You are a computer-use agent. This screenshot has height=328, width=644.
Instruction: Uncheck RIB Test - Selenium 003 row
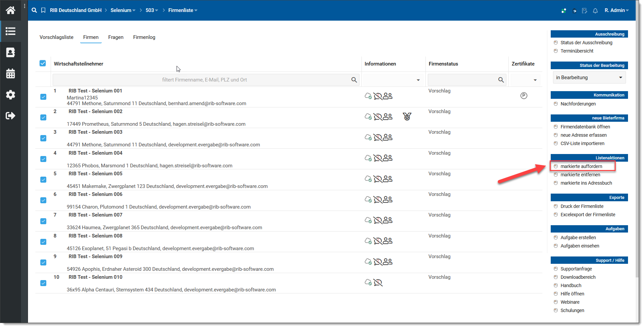pyautogui.click(x=43, y=138)
